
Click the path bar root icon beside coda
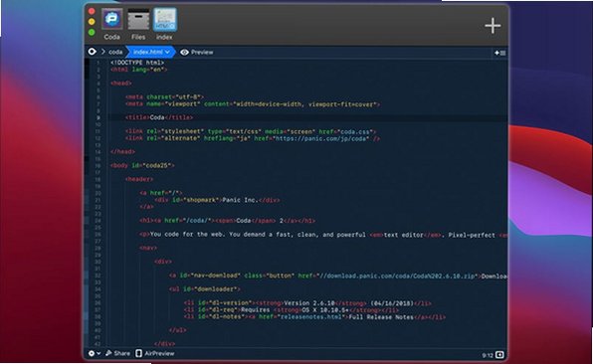[x=92, y=52]
